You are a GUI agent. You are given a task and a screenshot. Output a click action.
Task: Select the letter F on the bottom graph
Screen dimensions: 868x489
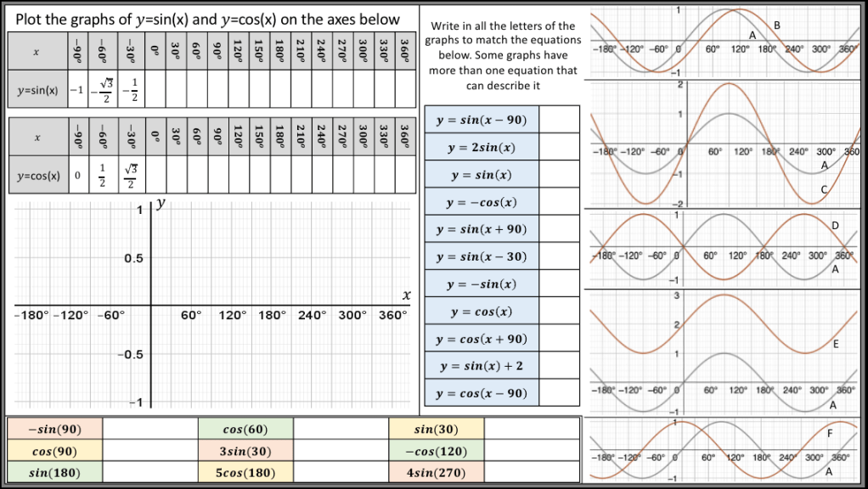pos(830,434)
